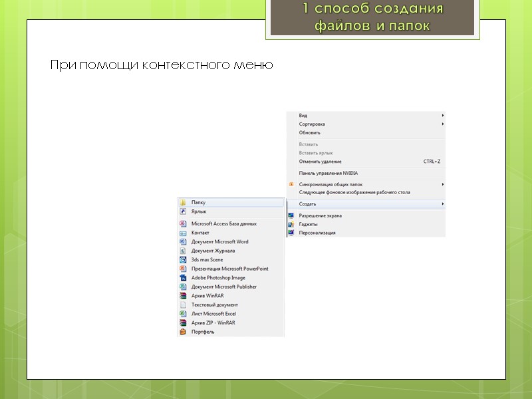Select the Архив WinRAR entry
532x399 pixels.
[x=231, y=295]
